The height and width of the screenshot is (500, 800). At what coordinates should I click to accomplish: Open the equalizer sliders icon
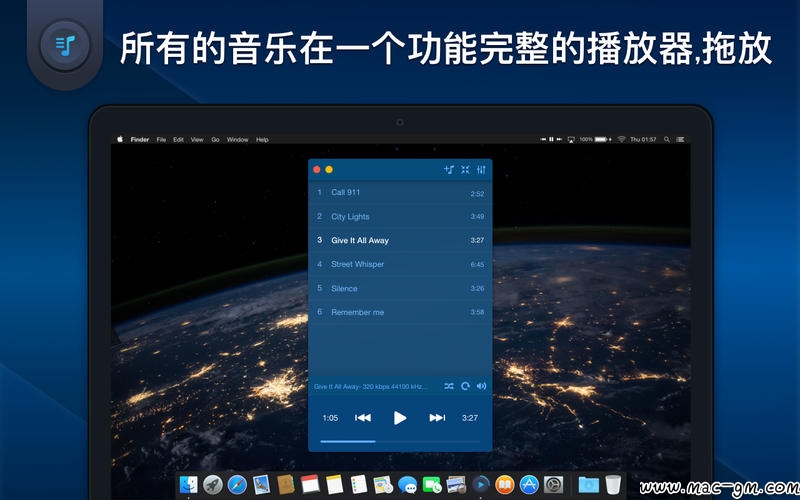pyautogui.click(x=481, y=169)
